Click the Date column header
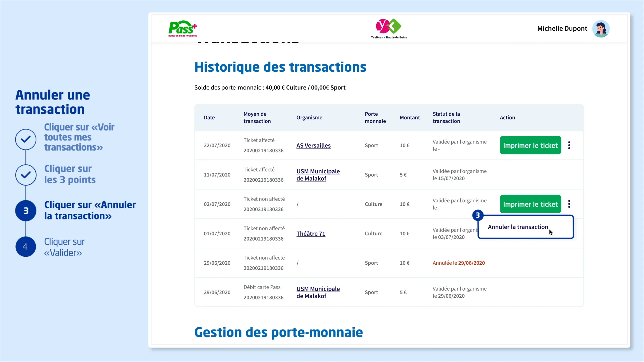644x362 pixels. 209,117
